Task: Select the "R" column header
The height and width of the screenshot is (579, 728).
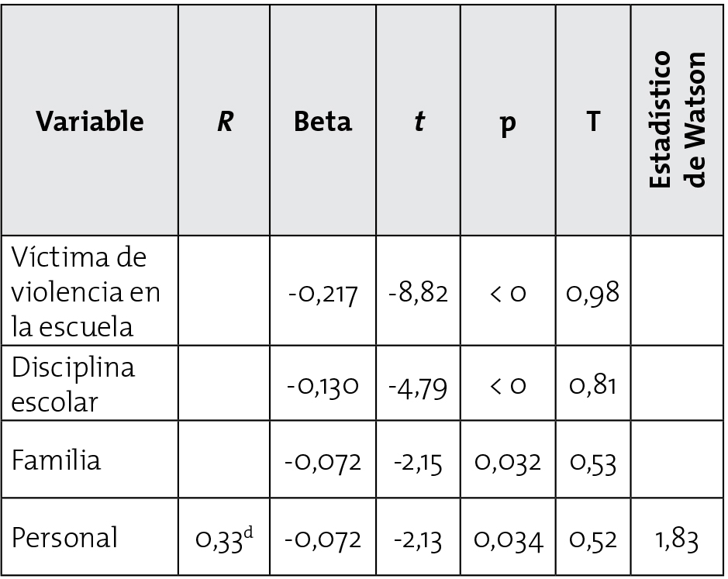Action: coord(223,122)
